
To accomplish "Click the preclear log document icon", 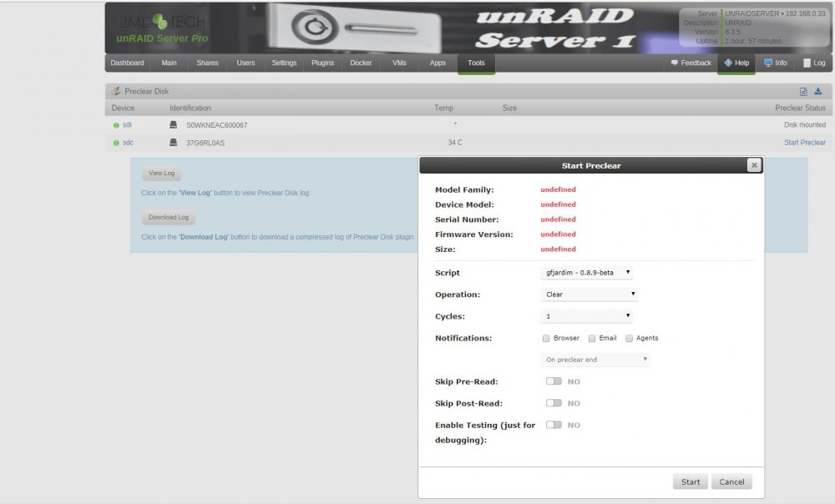I will coord(803,92).
